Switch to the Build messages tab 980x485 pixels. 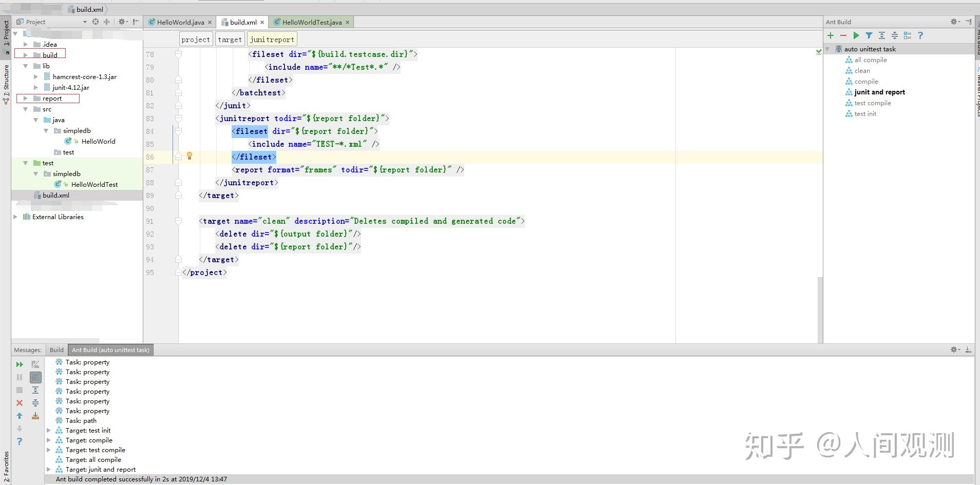[x=56, y=350]
